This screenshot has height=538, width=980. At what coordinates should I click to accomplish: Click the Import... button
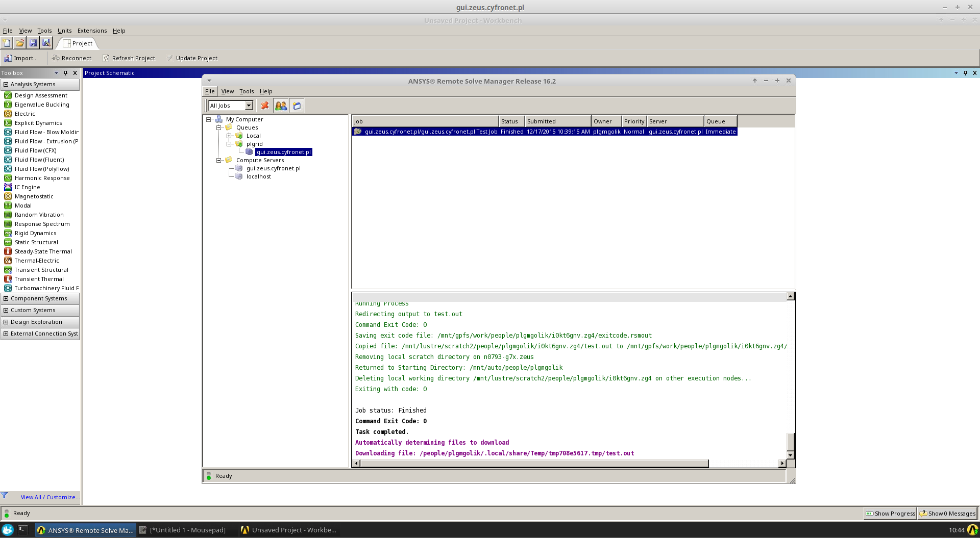point(21,58)
